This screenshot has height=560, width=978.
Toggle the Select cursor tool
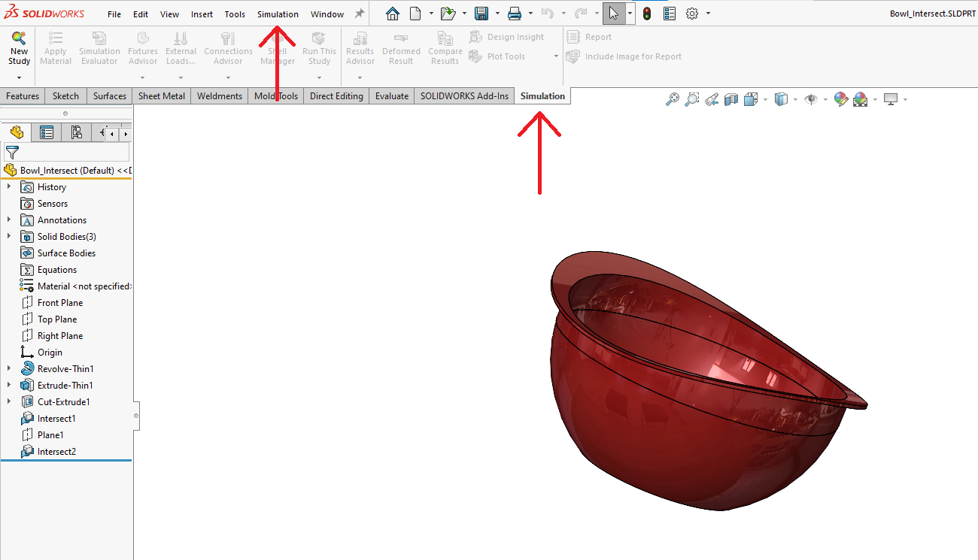[x=613, y=14]
